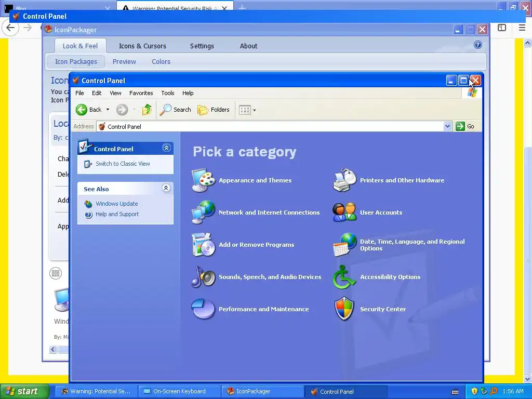The width and height of the screenshot is (532, 399).
Task: Click the User Accounts people icon
Action: tap(345, 212)
